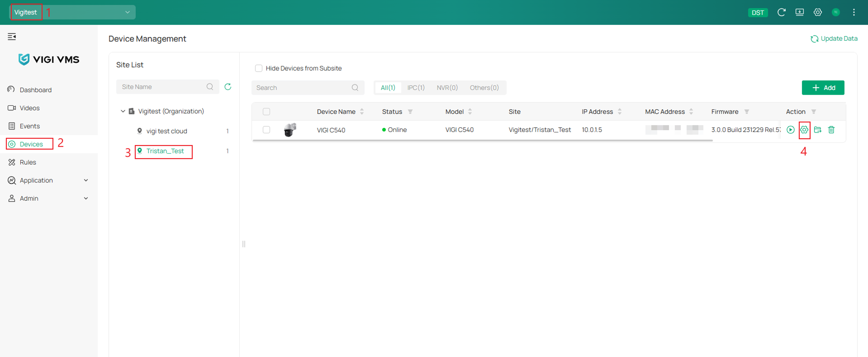
Task: Click the Site column header
Action: [x=514, y=111]
